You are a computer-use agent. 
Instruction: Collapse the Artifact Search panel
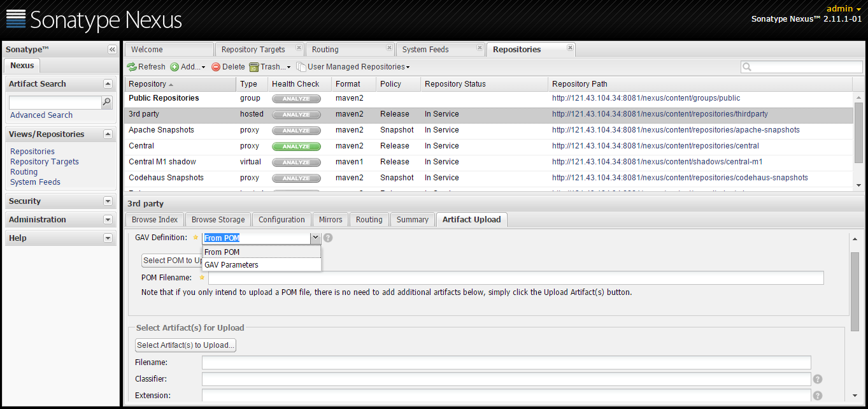tap(108, 84)
